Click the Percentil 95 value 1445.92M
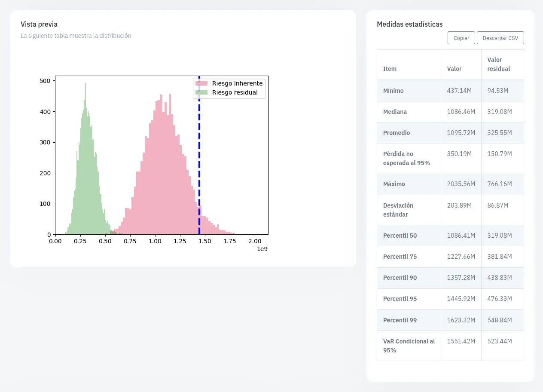Viewport: 543px width, 392px height. (x=461, y=299)
